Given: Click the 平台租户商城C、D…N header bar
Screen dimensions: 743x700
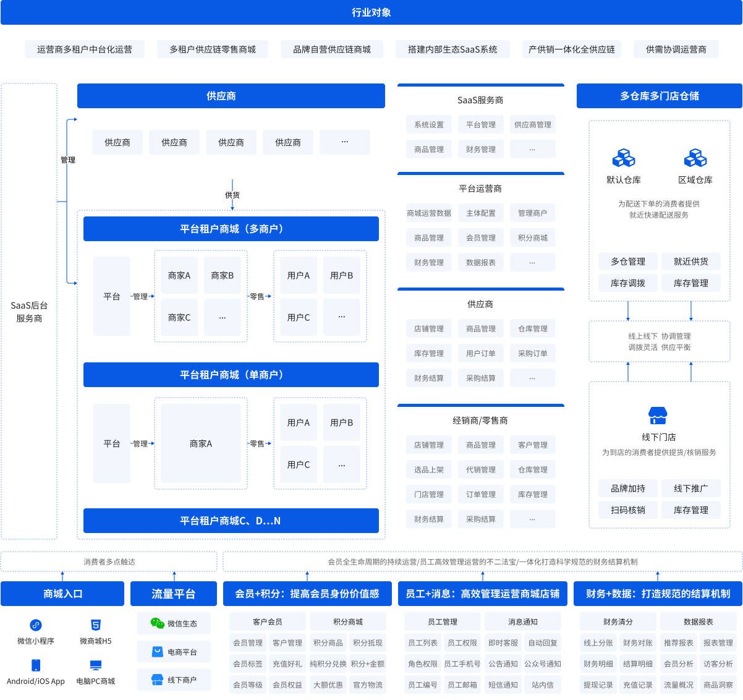Looking at the screenshot, I should pyautogui.click(x=231, y=521).
